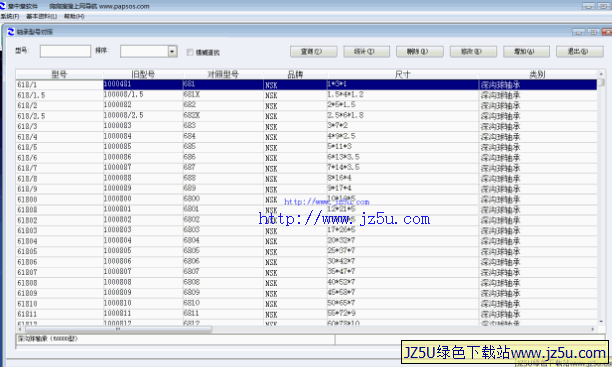This screenshot has height=367, width=612.
Task: Click the 删除 delete button
Action: 420,52
